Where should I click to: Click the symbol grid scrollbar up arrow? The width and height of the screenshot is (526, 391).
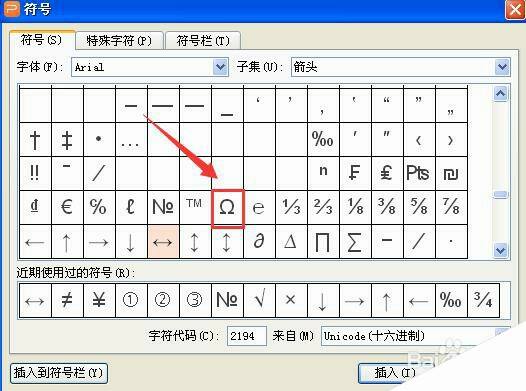(x=501, y=94)
